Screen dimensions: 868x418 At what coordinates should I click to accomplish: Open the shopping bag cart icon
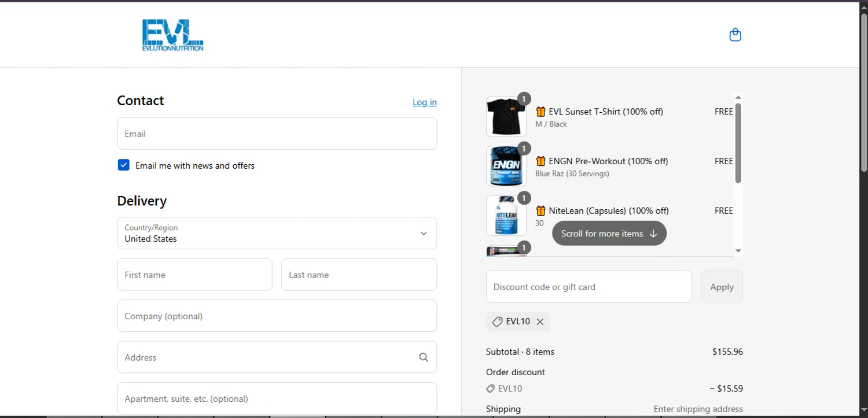[x=735, y=35]
